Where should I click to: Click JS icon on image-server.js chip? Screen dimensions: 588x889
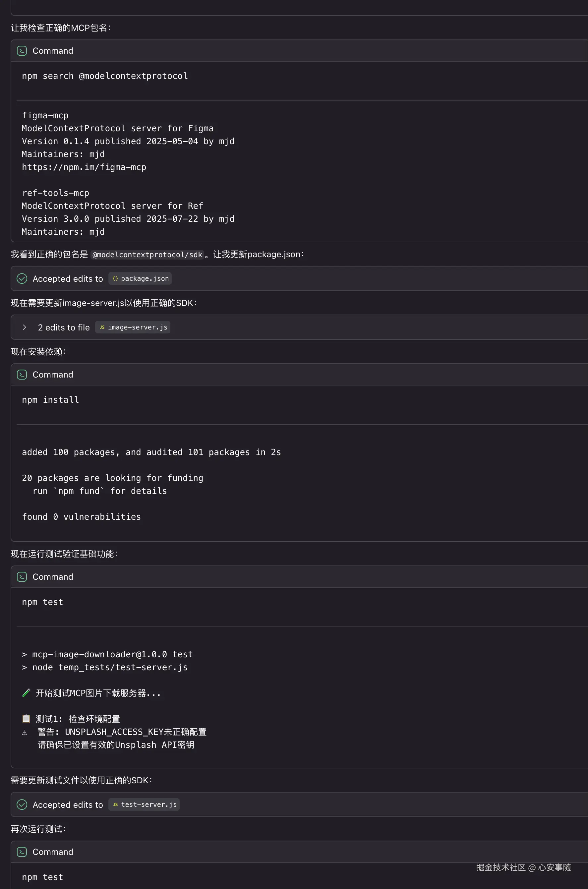click(x=102, y=327)
